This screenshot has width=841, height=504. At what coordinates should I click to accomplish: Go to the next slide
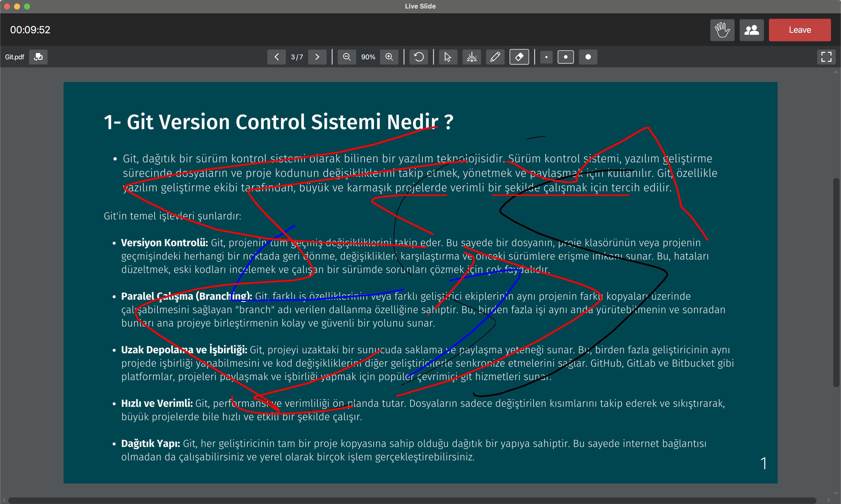(x=317, y=57)
